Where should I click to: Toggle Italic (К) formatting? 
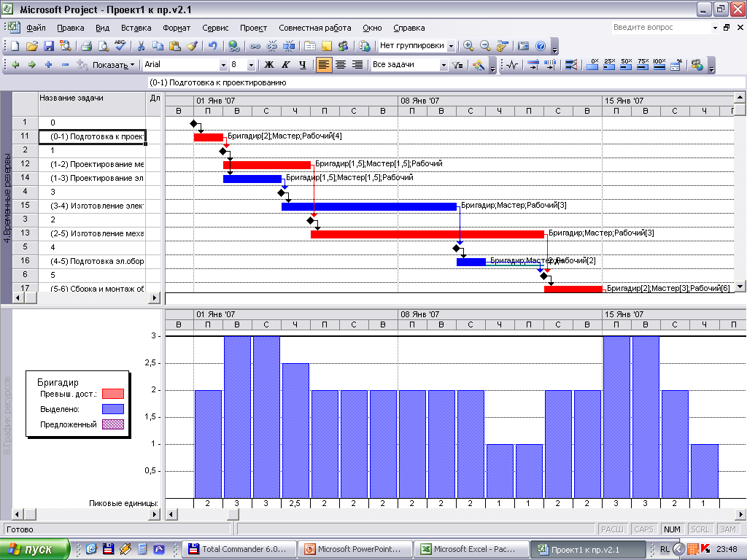tap(286, 65)
